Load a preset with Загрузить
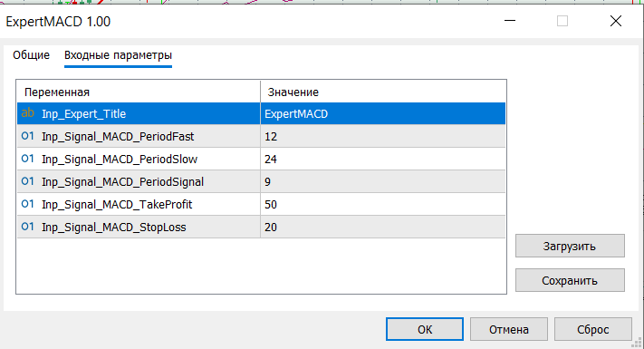644x349 pixels. (570, 246)
